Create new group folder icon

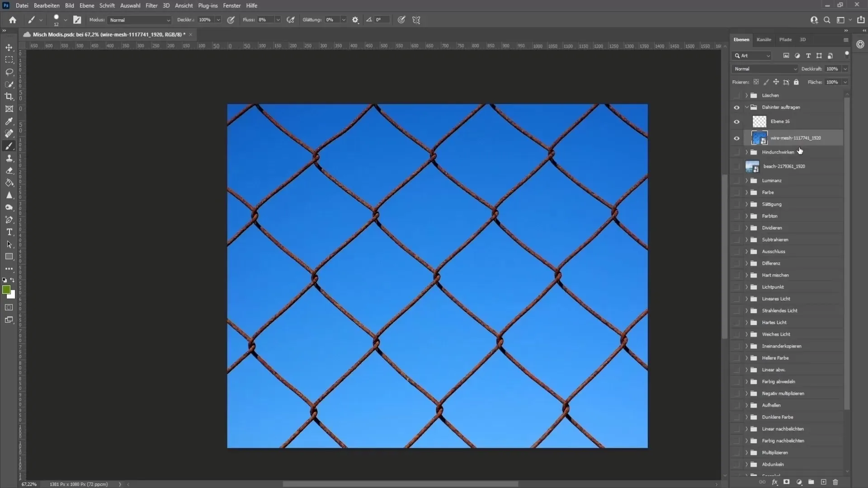pyautogui.click(x=811, y=482)
